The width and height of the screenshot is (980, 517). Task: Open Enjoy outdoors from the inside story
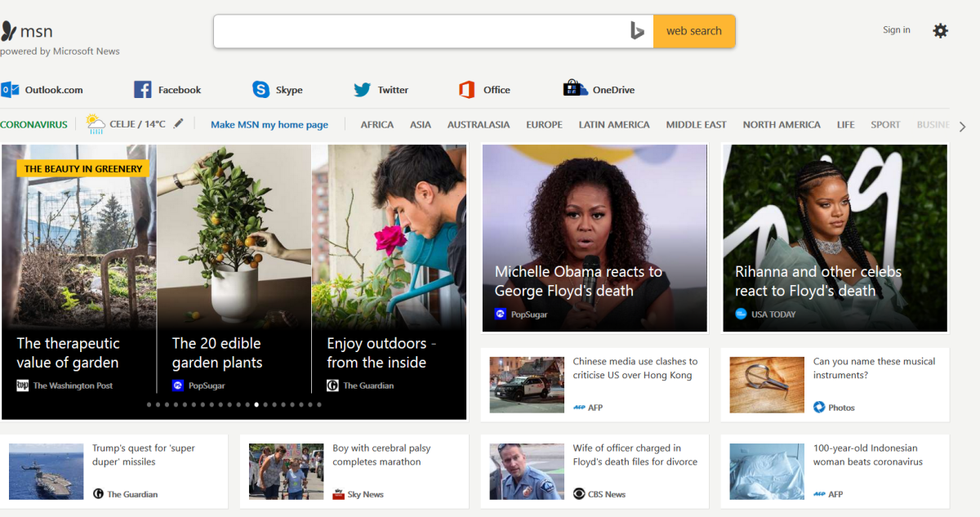(381, 353)
